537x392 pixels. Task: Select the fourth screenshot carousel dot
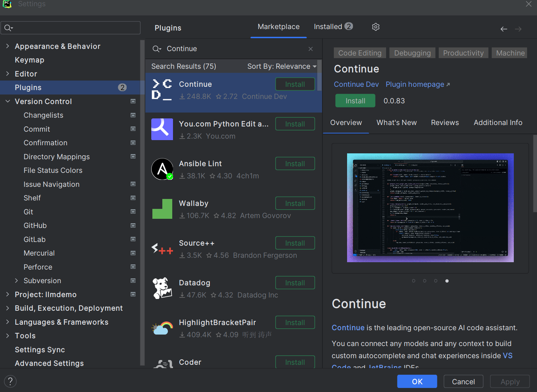click(x=447, y=281)
